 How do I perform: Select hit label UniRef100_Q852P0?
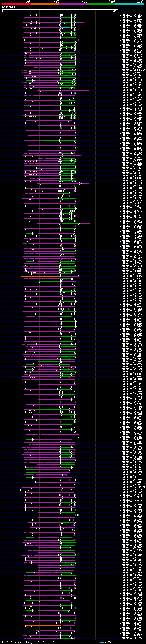tap(131, 37)
